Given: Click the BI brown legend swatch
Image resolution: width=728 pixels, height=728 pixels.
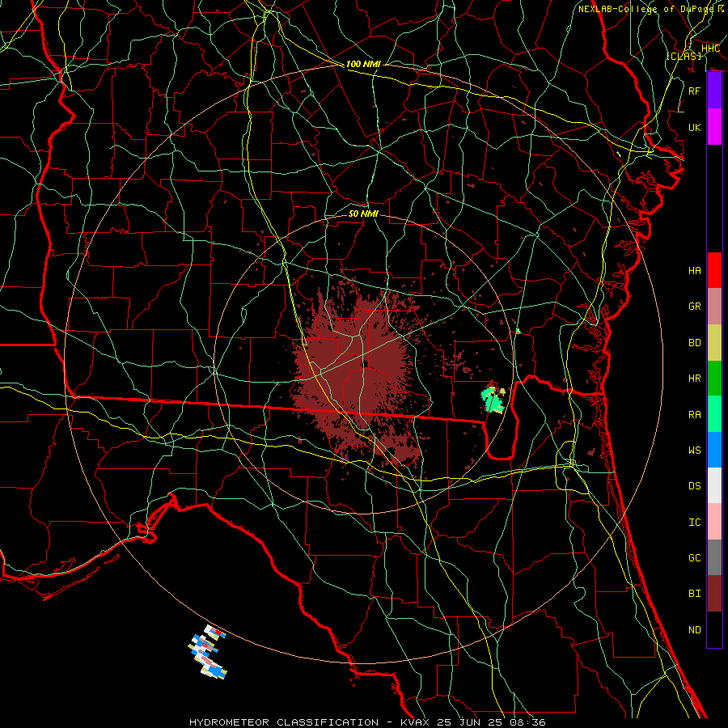Looking at the screenshot, I should coord(714,594).
